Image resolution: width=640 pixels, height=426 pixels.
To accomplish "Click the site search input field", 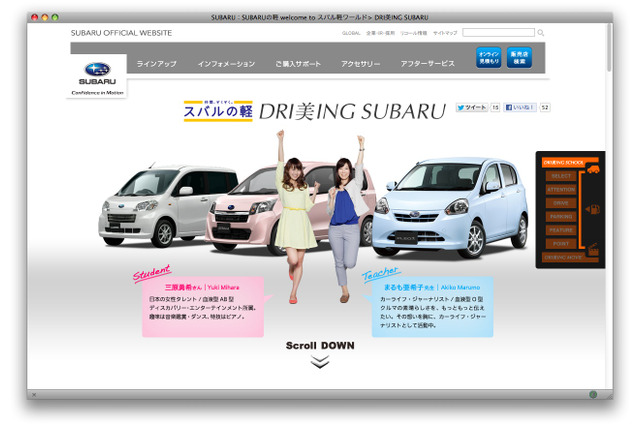I will pos(498,33).
